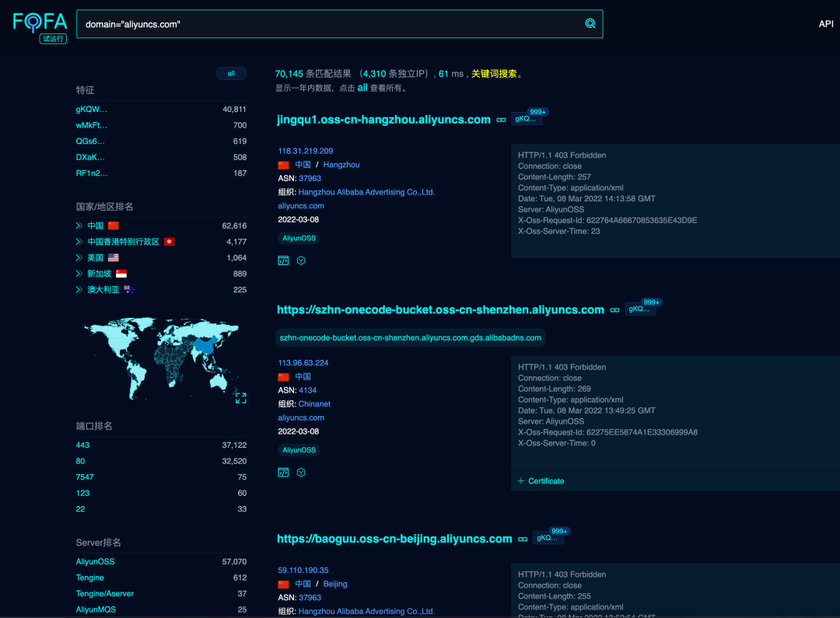
Task: Filter by port 443
Action: pos(82,445)
